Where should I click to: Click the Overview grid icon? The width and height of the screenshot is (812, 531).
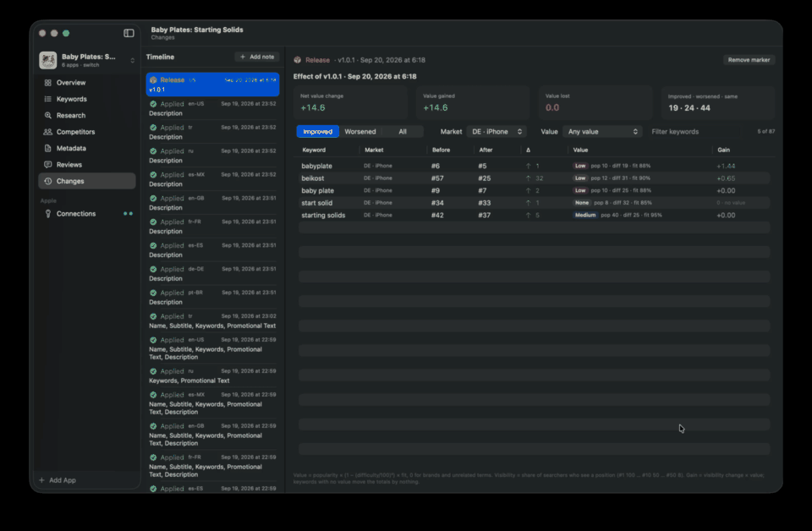tap(47, 83)
